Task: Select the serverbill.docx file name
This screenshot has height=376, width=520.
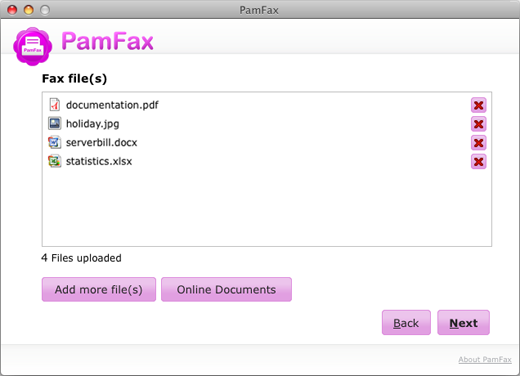Action: (x=101, y=143)
